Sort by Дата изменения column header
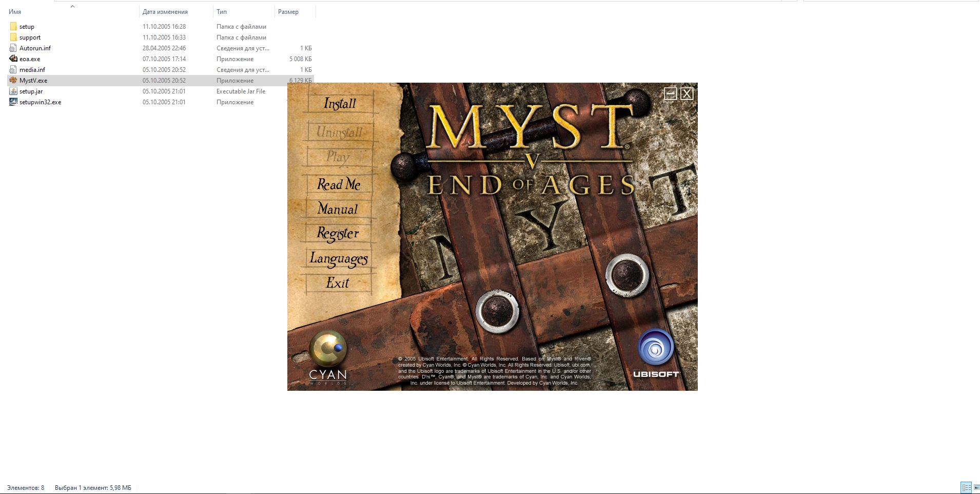 click(x=165, y=11)
